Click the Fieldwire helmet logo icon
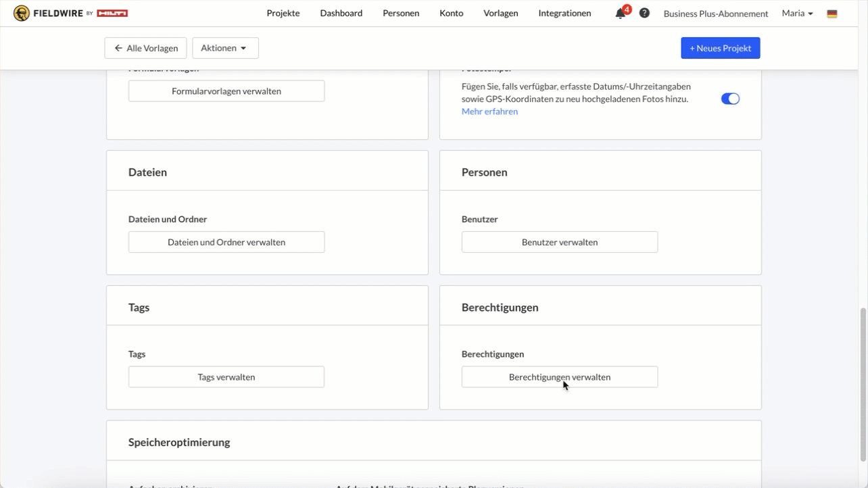The width and height of the screenshot is (868, 488). coord(22,14)
